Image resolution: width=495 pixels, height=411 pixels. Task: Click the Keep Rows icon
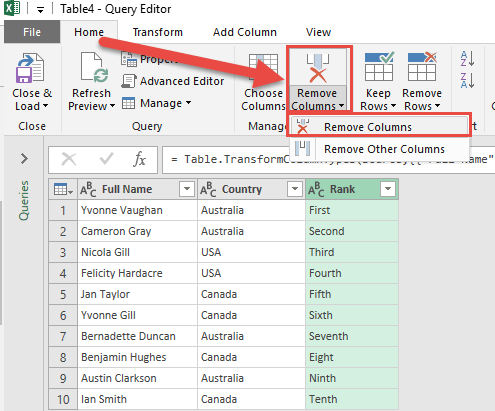tap(379, 67)
